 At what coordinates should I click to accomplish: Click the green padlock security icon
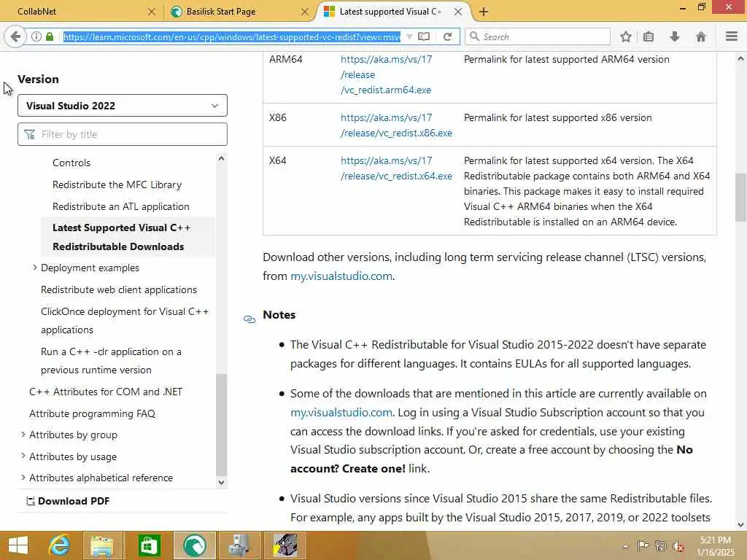pyautogui.click(x=50, y=36)
